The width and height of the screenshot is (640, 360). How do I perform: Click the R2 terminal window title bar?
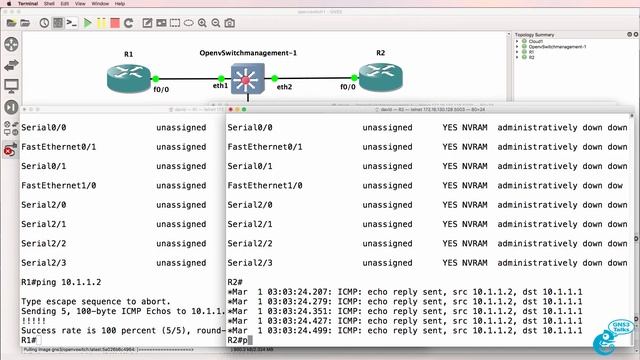pyautogui.click(x=430, y=109)
